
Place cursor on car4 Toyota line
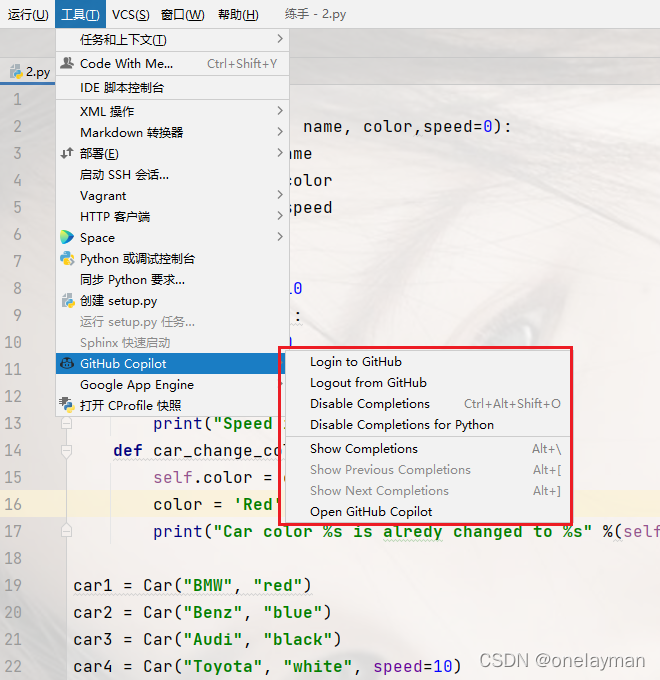267,666
